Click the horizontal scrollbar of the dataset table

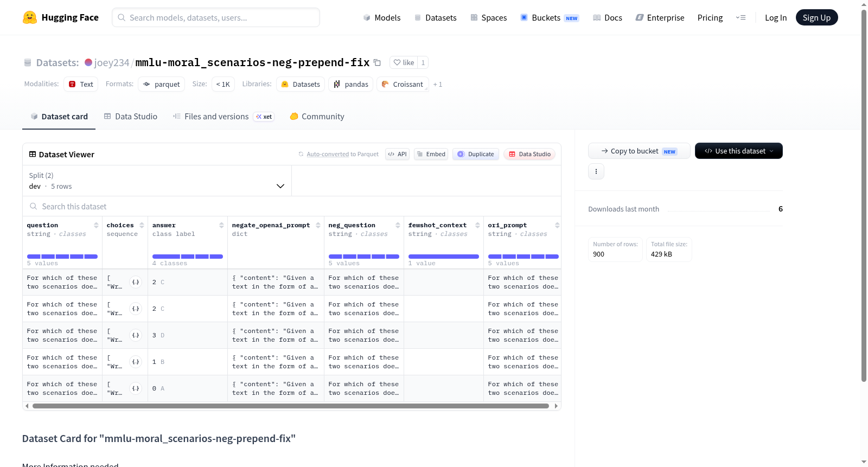click(x=291, y=406)
